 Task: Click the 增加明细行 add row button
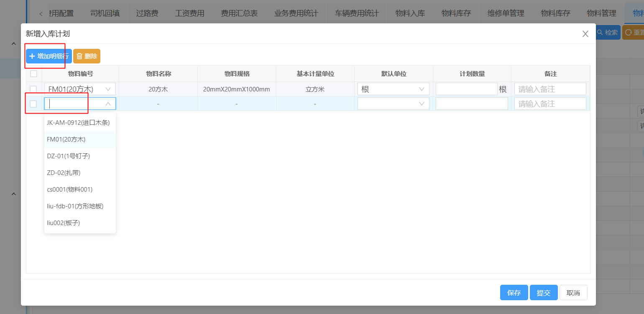[x=49, y=56]
